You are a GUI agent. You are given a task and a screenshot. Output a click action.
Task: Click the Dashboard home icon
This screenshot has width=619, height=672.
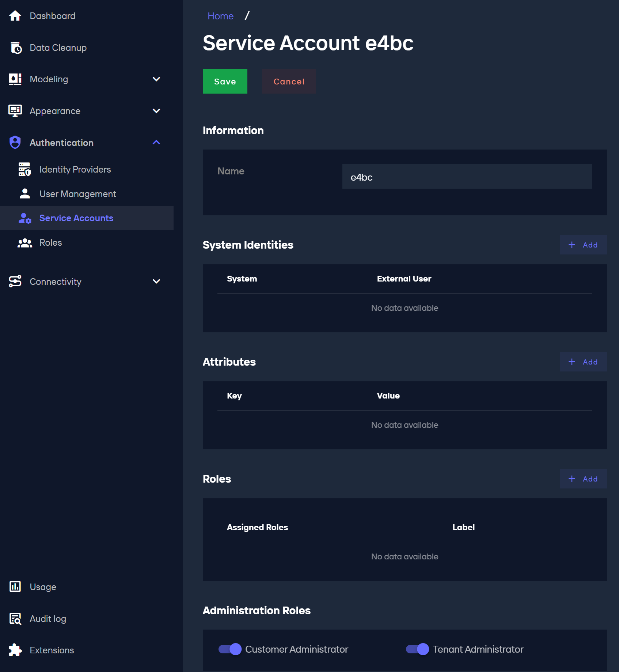[15, 16]
